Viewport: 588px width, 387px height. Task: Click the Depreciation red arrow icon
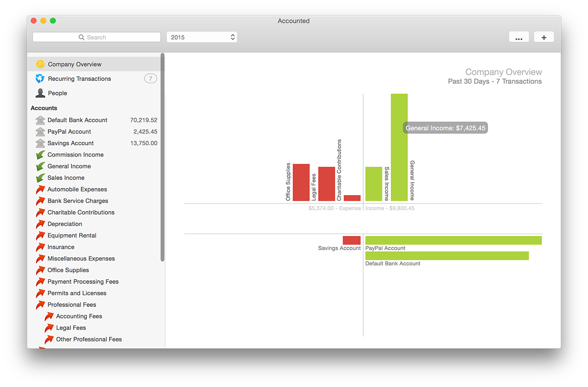[x=40, y=224]
